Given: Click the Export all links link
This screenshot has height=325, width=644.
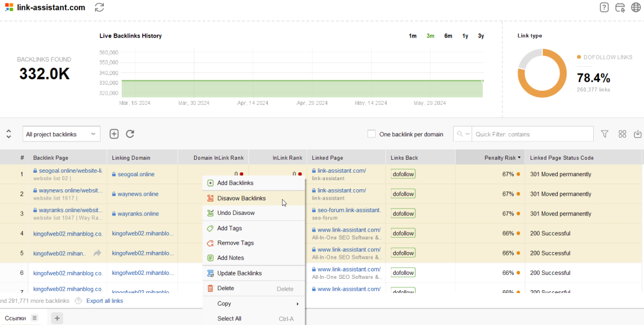Looking at the screenshot, I should [x=104, y=301].
